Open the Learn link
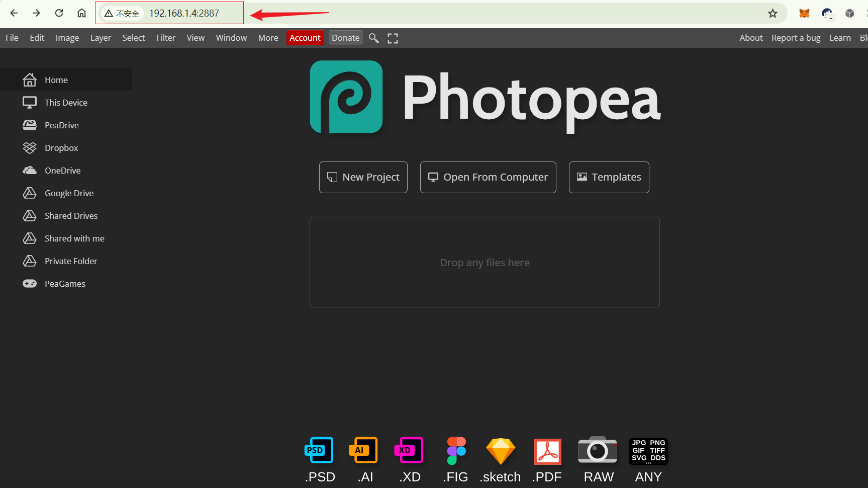The image size is (868, 488). [840, 38]
